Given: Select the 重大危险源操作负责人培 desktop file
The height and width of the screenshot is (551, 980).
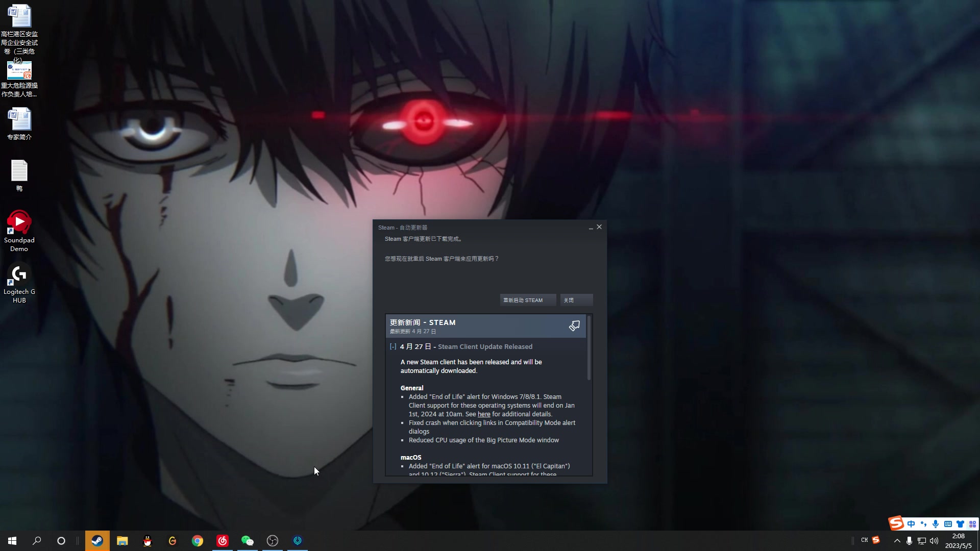Looking at the screenshot, I should click(x=19, y=79).
